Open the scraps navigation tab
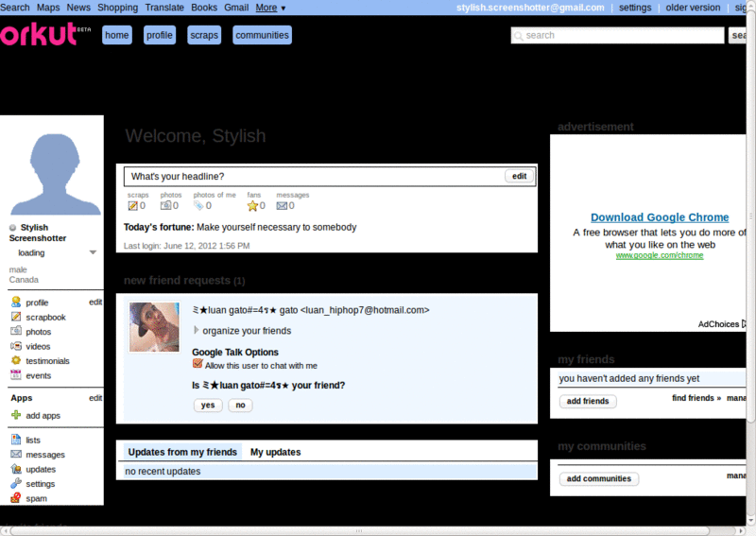The width and height of the screenshot is (756, 536). [204, 35]
